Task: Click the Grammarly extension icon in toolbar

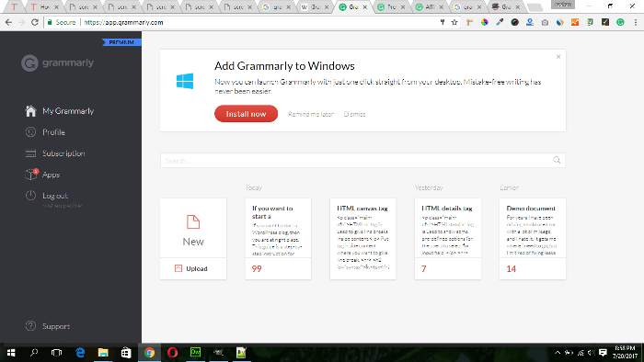Action: [x=620, y=22]
